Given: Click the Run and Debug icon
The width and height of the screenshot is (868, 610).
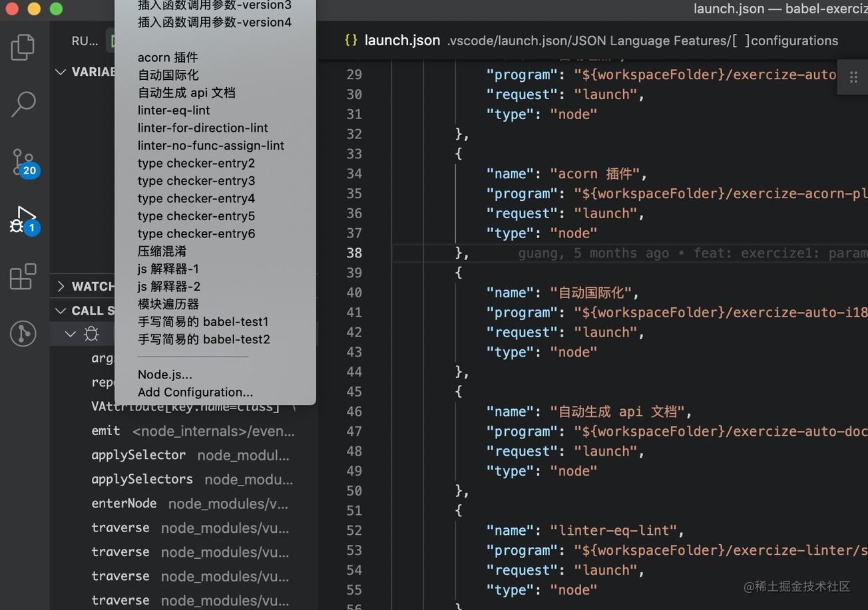Looking at the screenshot, I should point(24,219).
